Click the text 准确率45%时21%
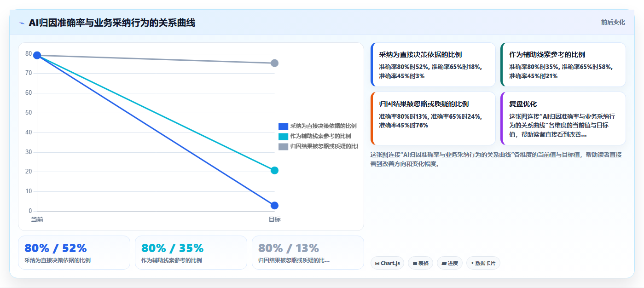The width and height of the screenshot is (644, 288). coord(534,76)
